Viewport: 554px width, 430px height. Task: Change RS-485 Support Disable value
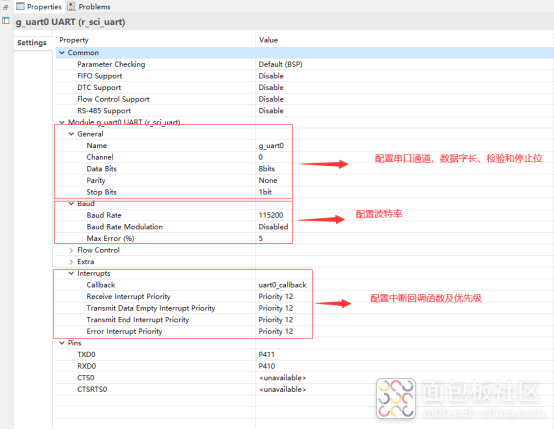pyautogui.click(x=271, y=111)
